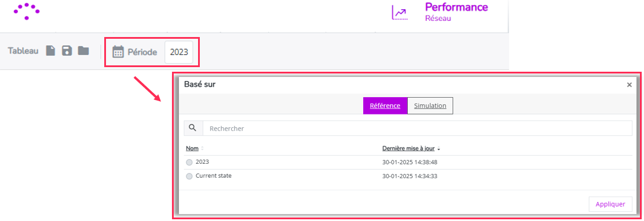644x221 pixels.
Task: Click the search magnifier icon
Action: point(193,128)
